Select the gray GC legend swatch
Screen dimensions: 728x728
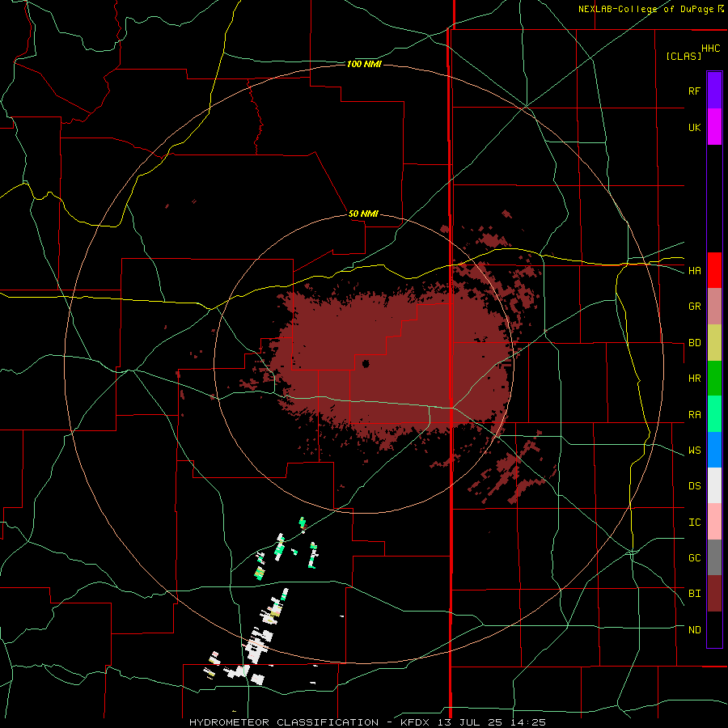click(714, 557)
